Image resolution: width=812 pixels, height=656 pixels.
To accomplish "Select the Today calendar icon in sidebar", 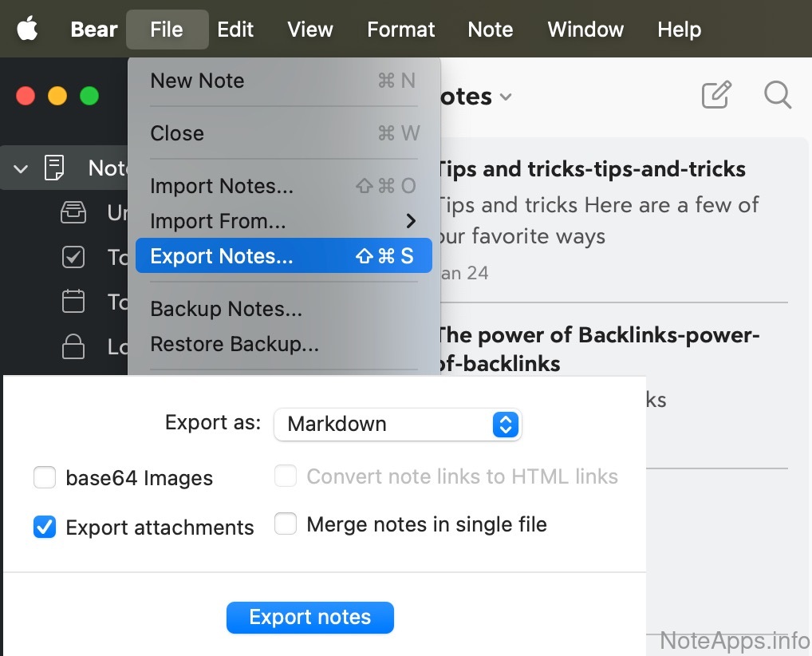I will click(73, 302).
